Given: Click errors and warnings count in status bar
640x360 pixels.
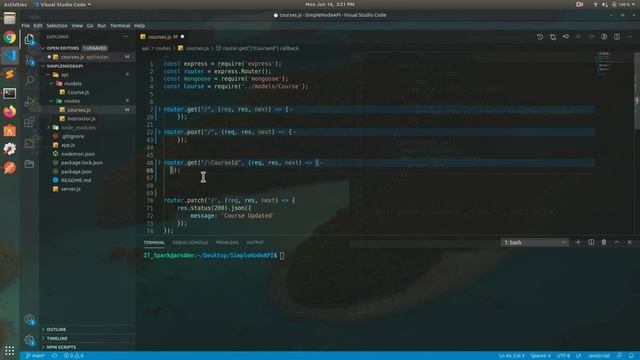Looking at the screenshot, I should coord(73,356).
